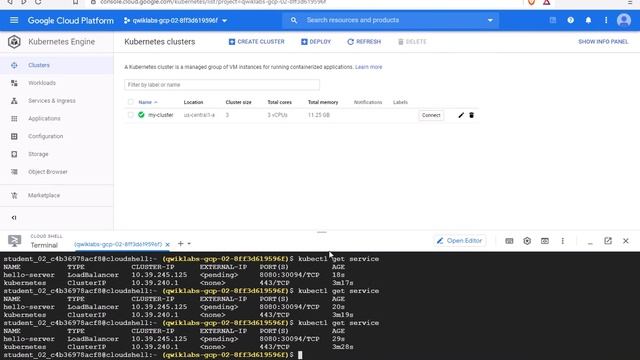This screenshot has width=640, height=360.
Task: Open Services & Ingress in sidebar
Action: (57, 101)
